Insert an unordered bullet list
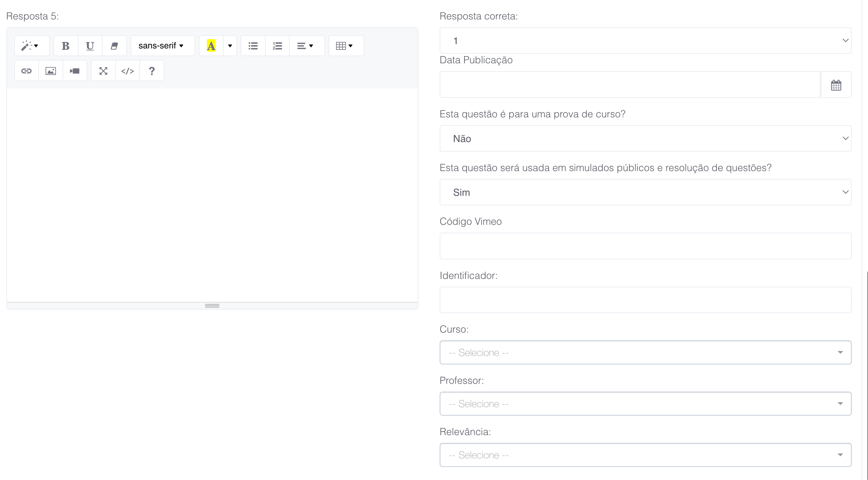The image size is (868, 480). pyautogui.click(x=253, y=46)
